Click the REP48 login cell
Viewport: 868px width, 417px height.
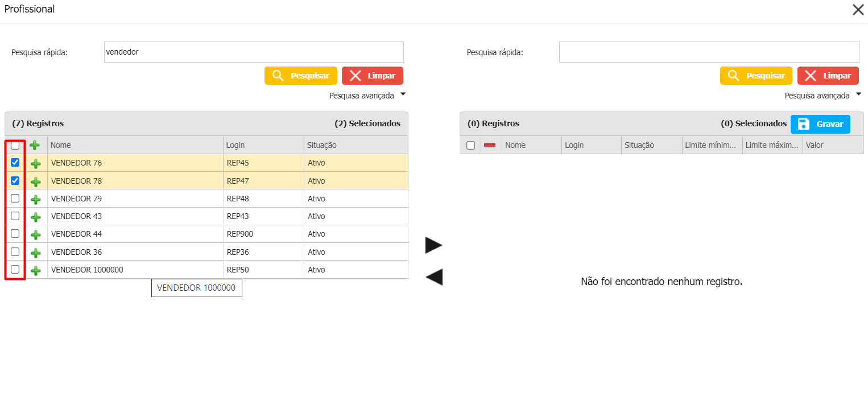tap(263, 199)
